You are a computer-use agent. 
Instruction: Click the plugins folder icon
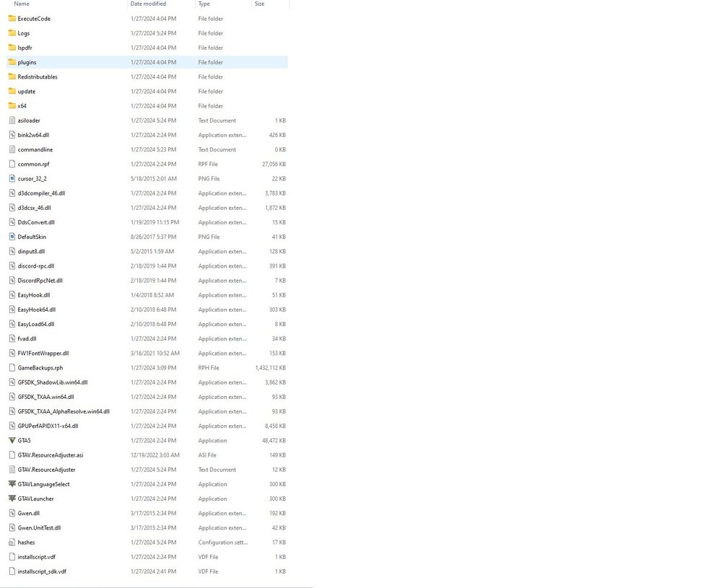click(x=12, y=62)
